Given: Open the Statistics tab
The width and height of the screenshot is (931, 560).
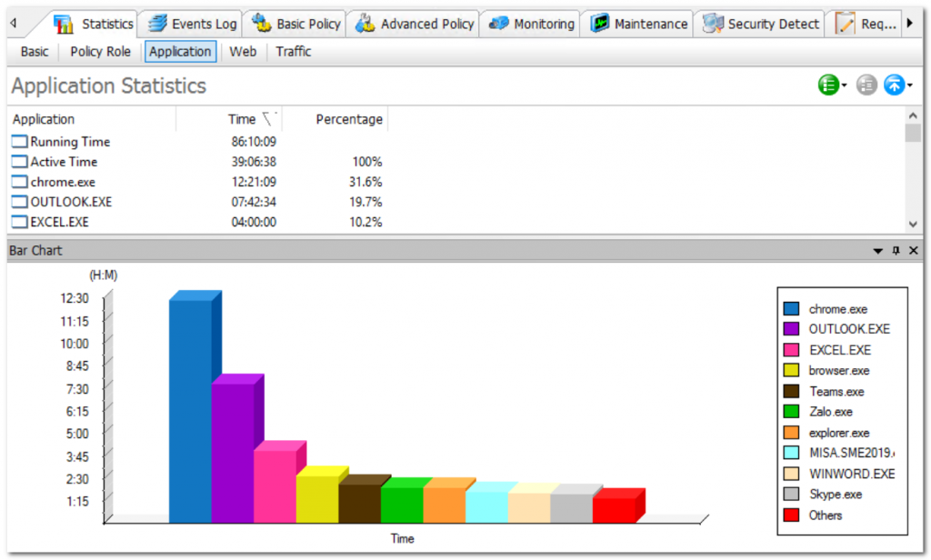Looking at the screenshot, I should (93, 24).
